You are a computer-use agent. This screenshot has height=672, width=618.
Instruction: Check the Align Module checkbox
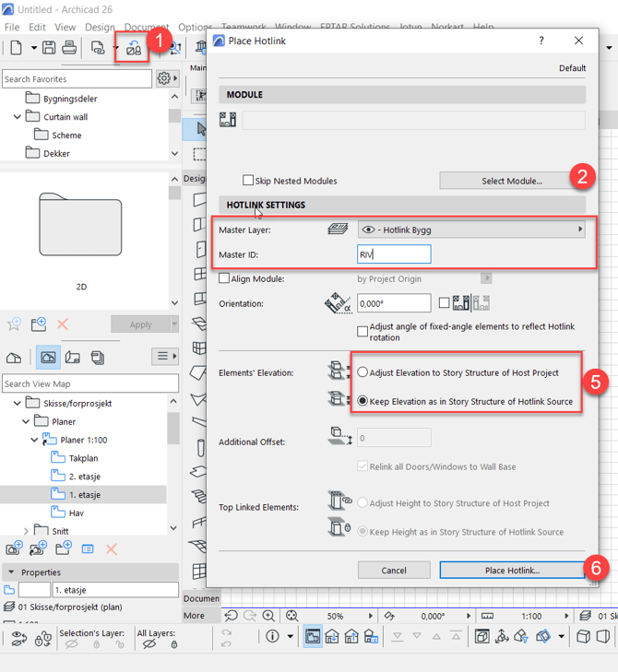click(224, 278)
